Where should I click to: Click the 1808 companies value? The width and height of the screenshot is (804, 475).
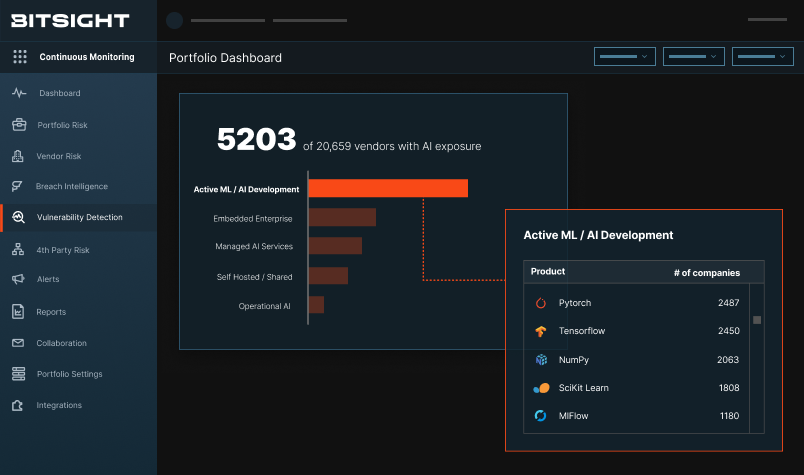(x=729, y=388)
